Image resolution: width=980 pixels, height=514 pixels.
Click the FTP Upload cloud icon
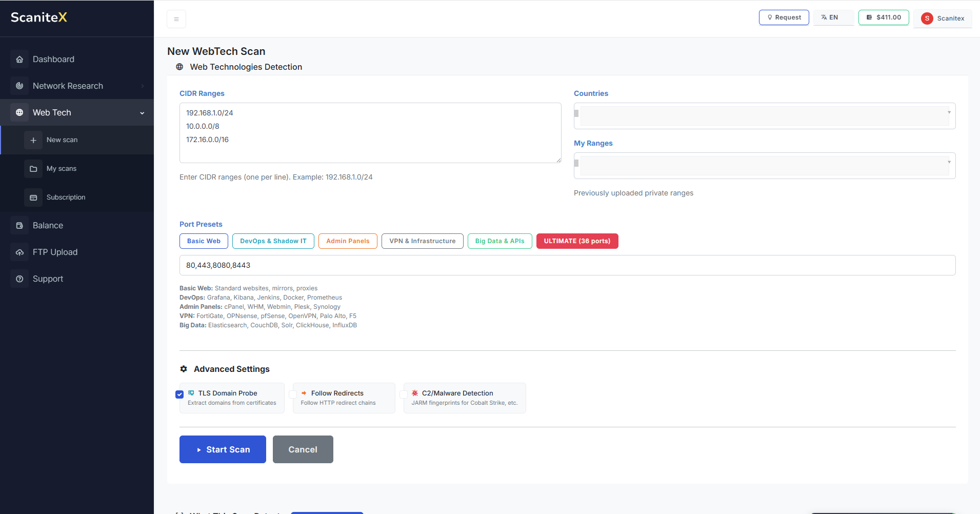[19, 252]
